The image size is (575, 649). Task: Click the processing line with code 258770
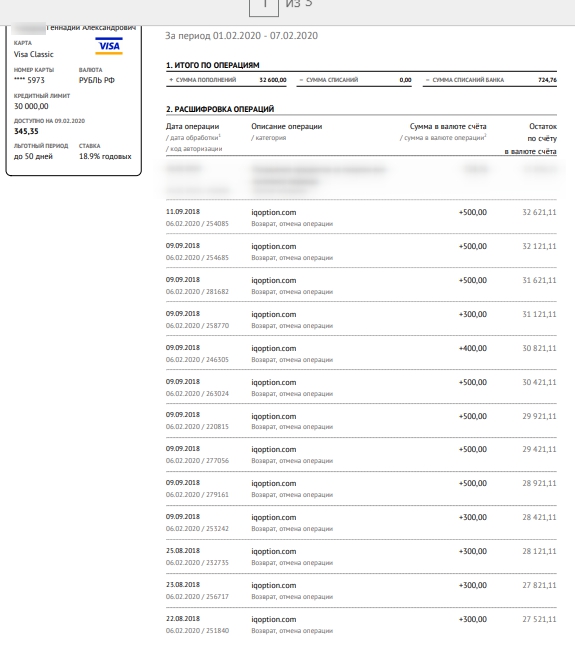[x=197, y=325]
